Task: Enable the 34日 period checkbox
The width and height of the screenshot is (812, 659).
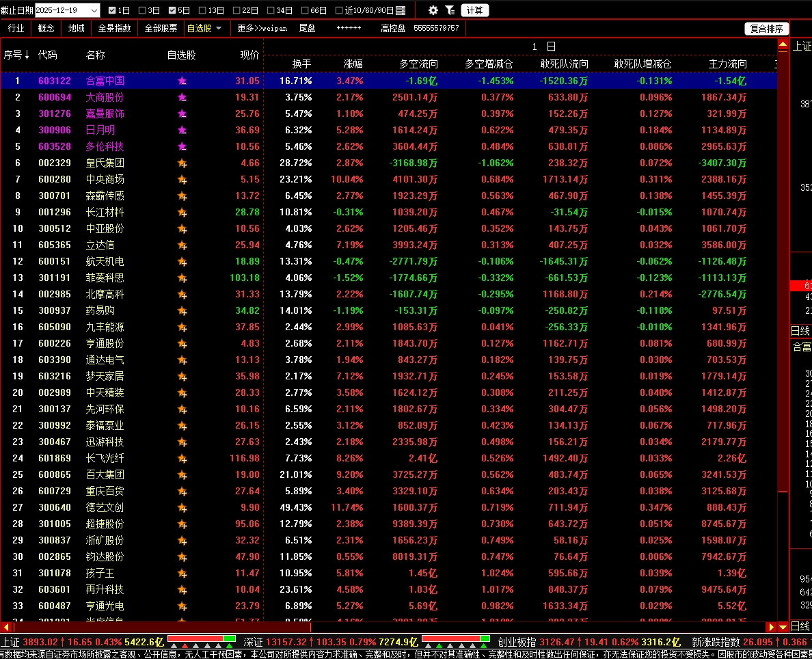Action: coord(271,10)
